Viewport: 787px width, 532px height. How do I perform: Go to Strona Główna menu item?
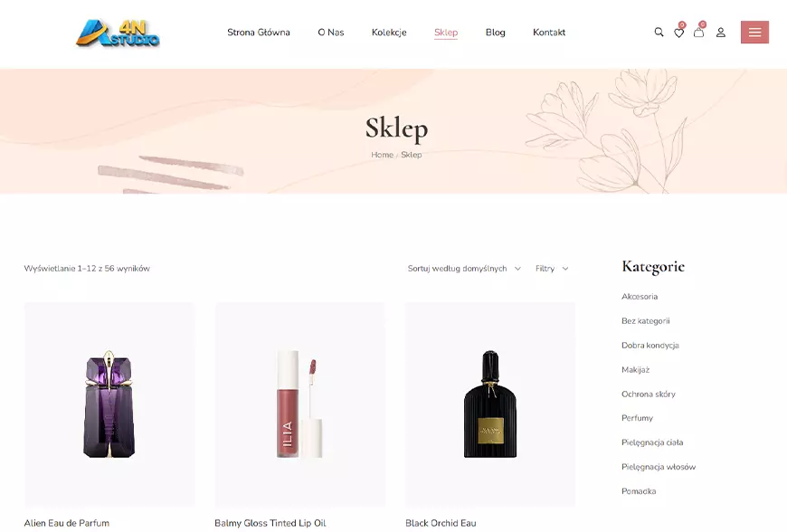tap(259, 33)
